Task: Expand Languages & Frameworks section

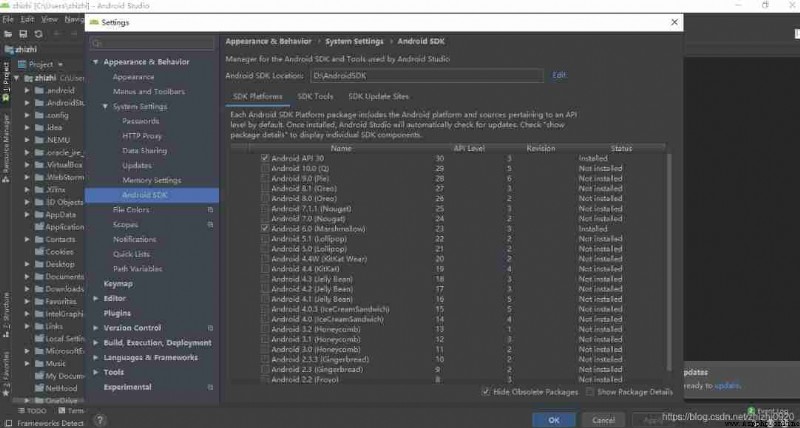Action: [x=95, y=358]
